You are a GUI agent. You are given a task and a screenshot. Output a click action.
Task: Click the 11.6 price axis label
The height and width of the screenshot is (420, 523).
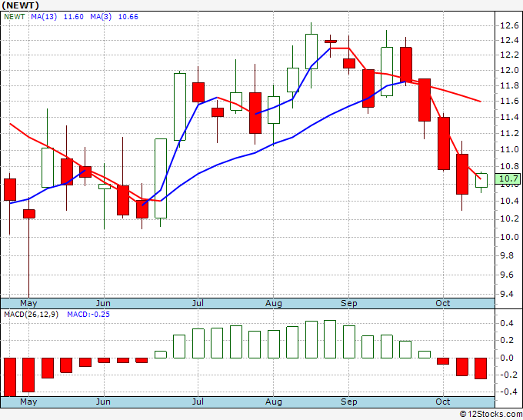coord(509,101)
